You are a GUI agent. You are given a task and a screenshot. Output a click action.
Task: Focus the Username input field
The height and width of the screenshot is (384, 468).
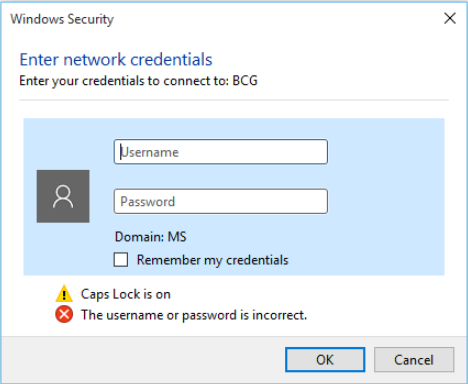coord(221,152)
